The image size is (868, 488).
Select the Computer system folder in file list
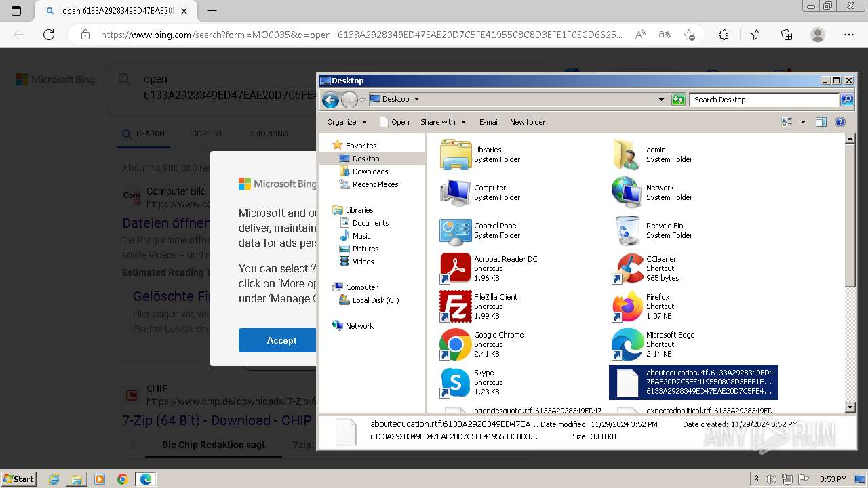pyautogui.click(x=456, y=192)
